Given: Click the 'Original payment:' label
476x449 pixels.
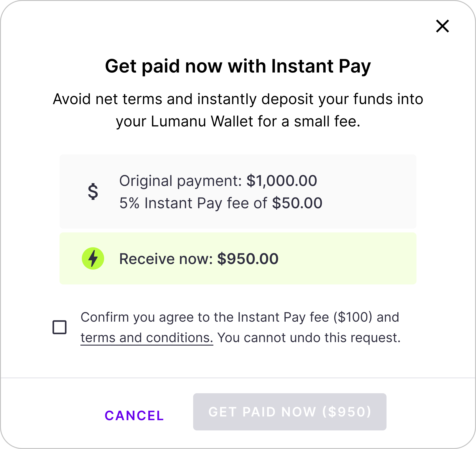Looking at the screenshot, I should 181,181.
